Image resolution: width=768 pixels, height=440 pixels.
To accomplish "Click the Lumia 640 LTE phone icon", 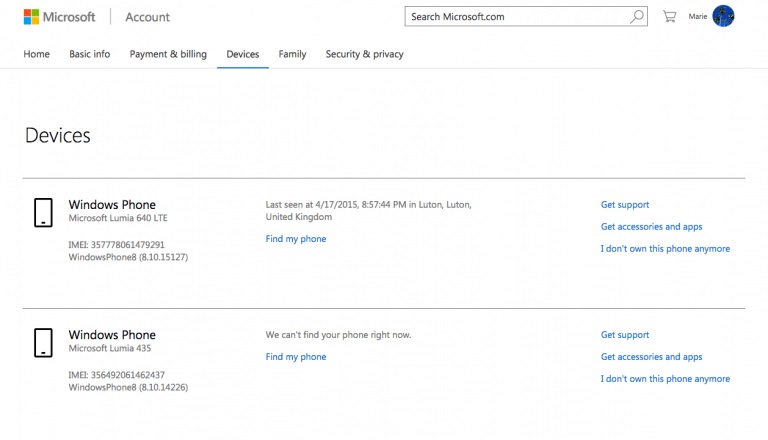I will pos(43,212).
